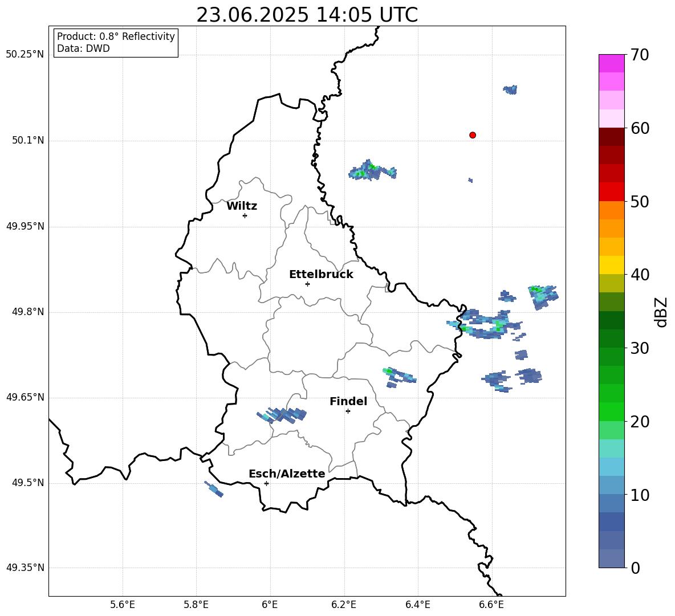Screen dimensions: 675x616
Task: Click the colorbar tick value 40
Action: [640, 275]
